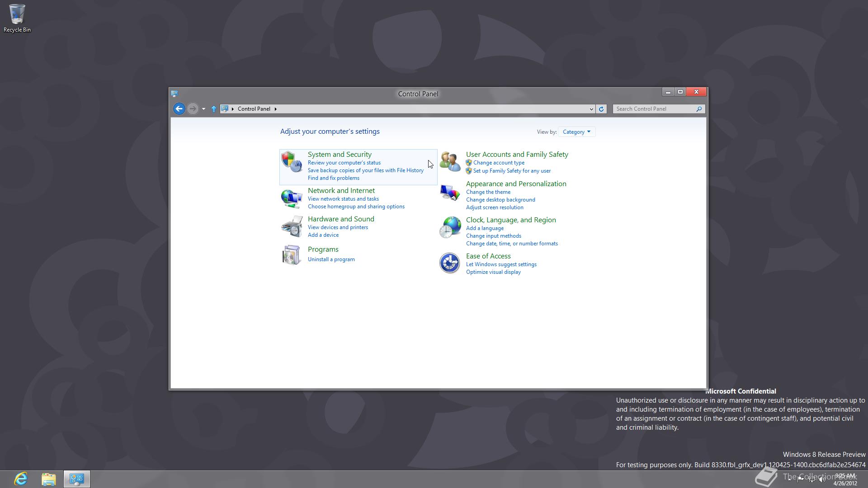Click the Control Panel title bar icon
The image size is (868, 488).
[175, 94]
